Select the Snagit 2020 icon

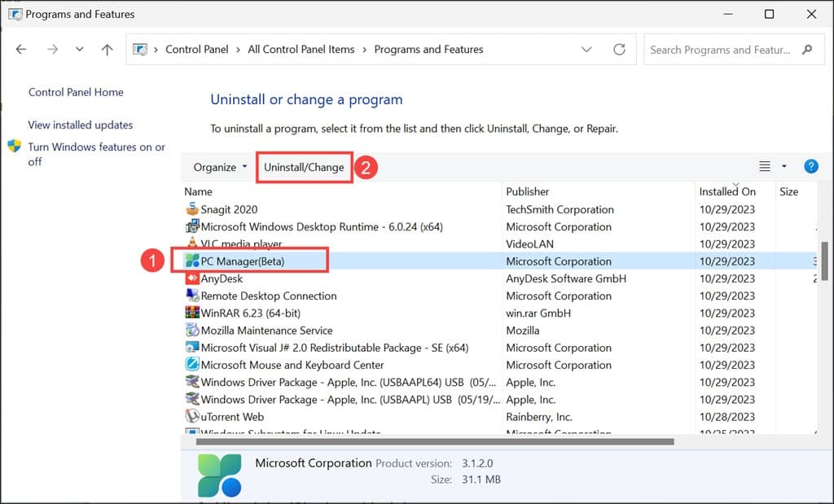[x=192, y=209]
